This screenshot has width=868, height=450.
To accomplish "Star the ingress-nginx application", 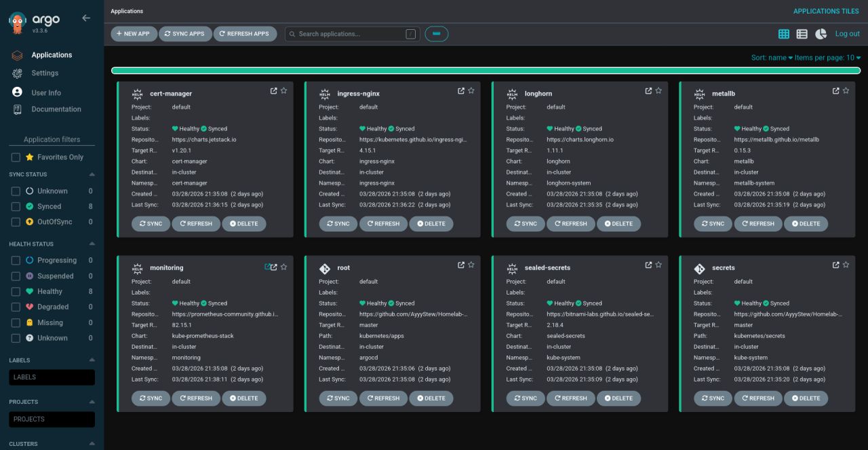I will pos(471,91).
